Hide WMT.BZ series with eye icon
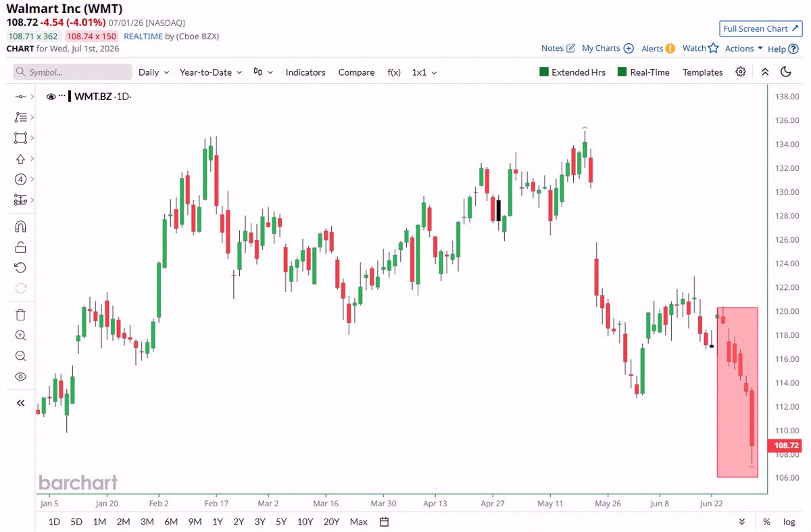 pos(51,97)
